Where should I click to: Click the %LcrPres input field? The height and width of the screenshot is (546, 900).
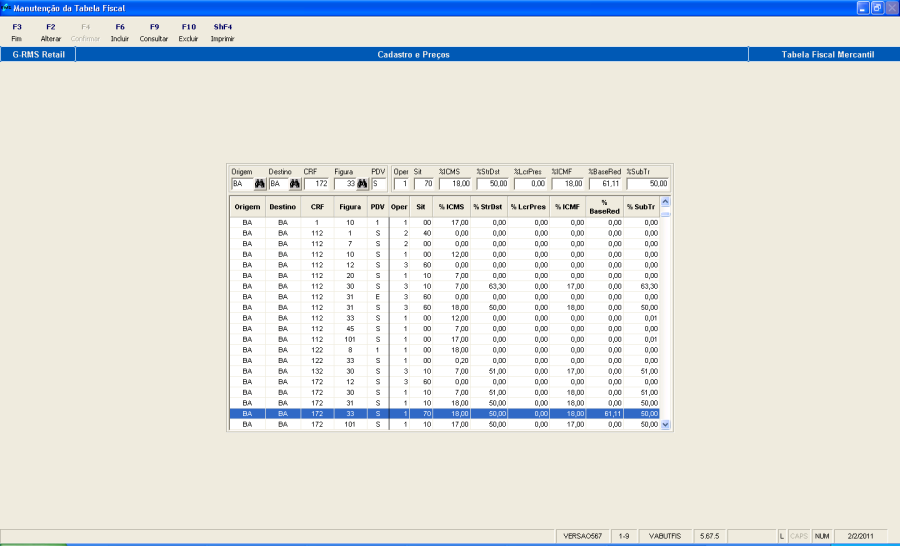[x=530, y=184]
